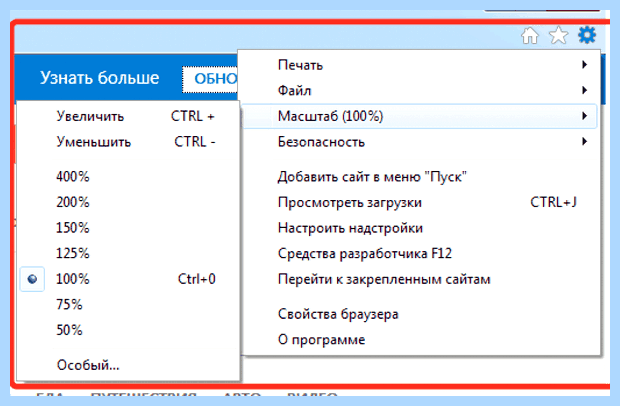Image resolution: width=620 pixels, height=406 pixels.
Task: Open Favorites star icon
Action: point(558,36)
